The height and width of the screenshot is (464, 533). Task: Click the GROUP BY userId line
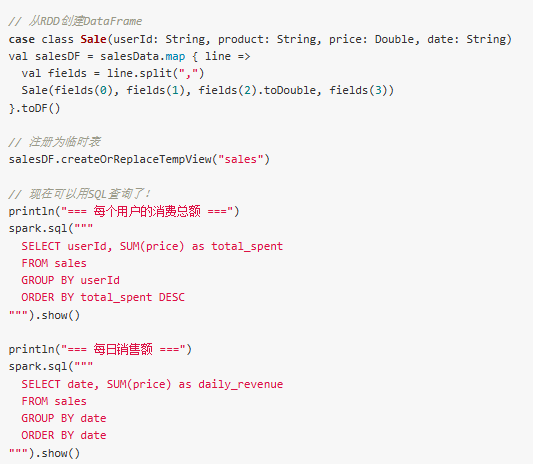click(x=70, y=280)
